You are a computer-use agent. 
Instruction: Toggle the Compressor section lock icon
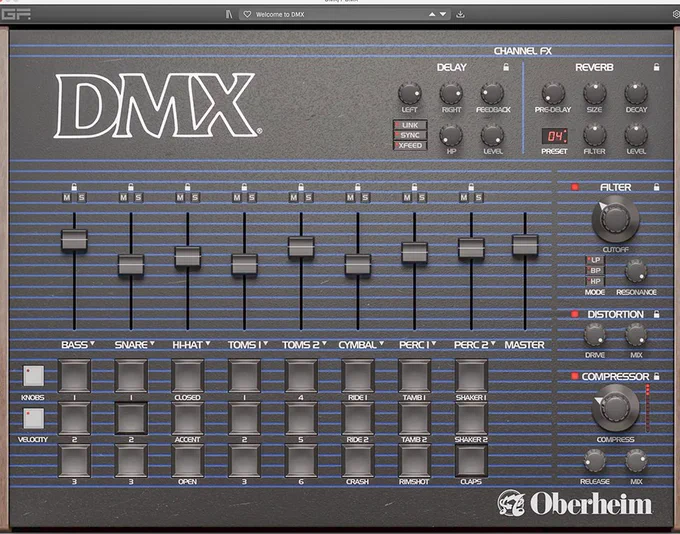point(657,376)
